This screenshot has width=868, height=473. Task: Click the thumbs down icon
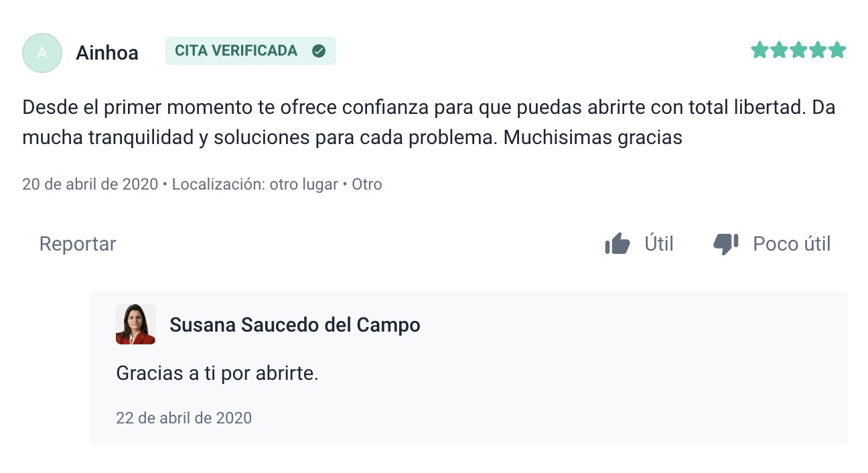[x=726, y=245]
